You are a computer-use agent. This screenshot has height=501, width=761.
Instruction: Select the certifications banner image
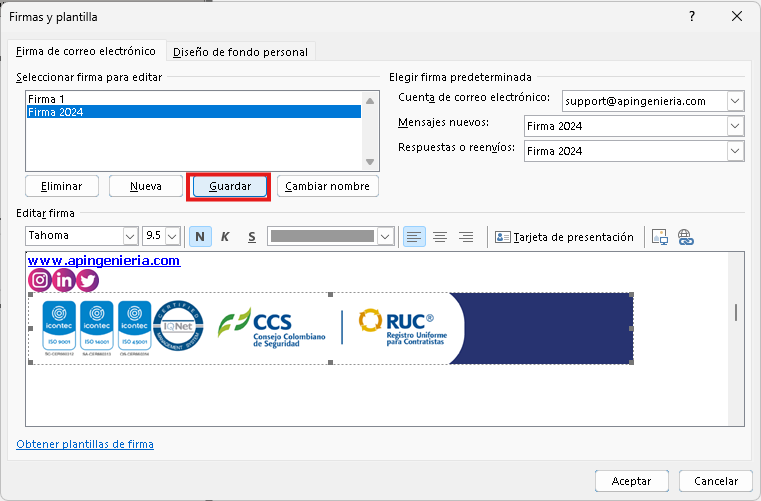pos(331,328)
